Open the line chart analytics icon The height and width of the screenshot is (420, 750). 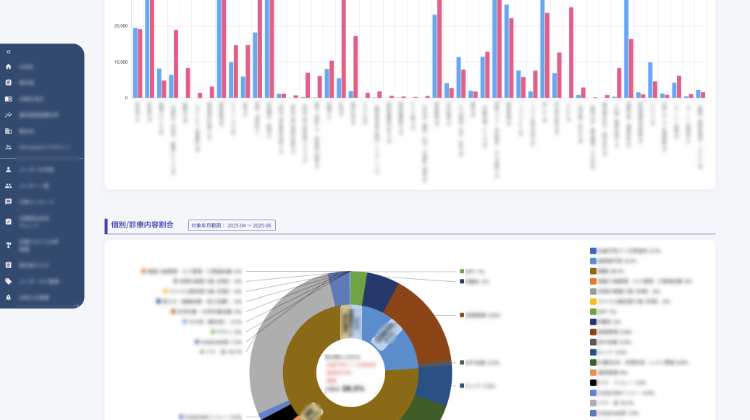point(9,115)
